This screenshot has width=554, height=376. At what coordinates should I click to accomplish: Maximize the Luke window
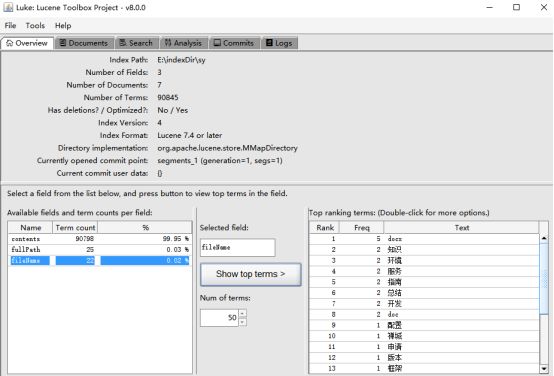coord(516,7)
